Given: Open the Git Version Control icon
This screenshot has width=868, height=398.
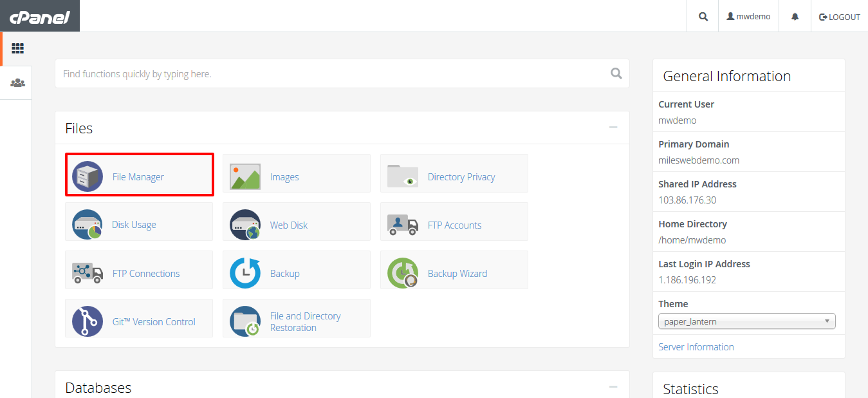Looking at the screenshot, I should point(88,321).
